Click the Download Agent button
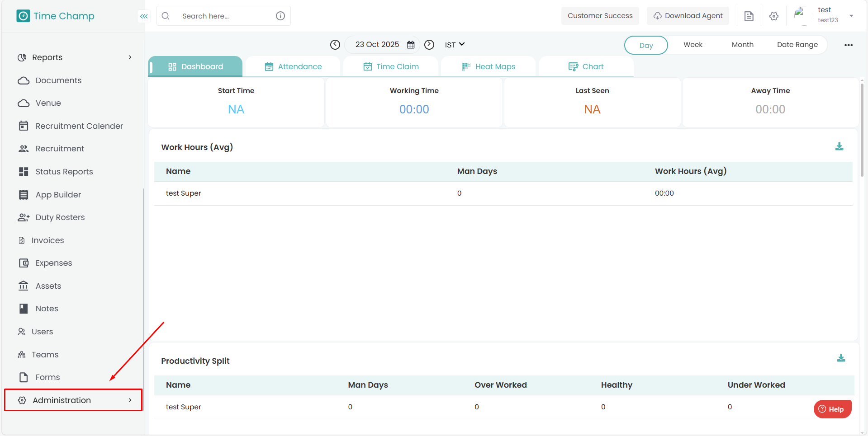Image resolution: width=868 pixels, height=436 pixels. (688, 16)
